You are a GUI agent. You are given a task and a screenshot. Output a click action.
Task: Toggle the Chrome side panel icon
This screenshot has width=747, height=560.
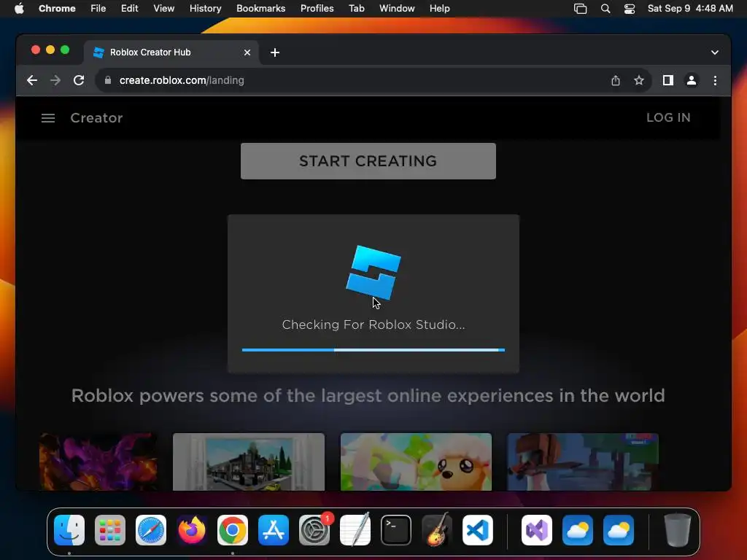point(668,80)
